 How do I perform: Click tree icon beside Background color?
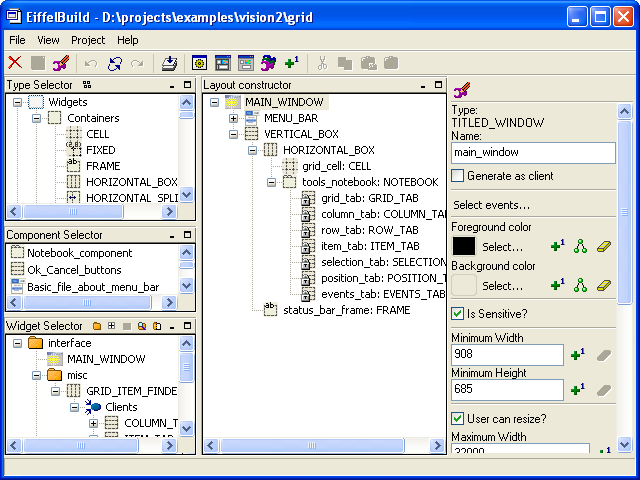tap(580, 285)
